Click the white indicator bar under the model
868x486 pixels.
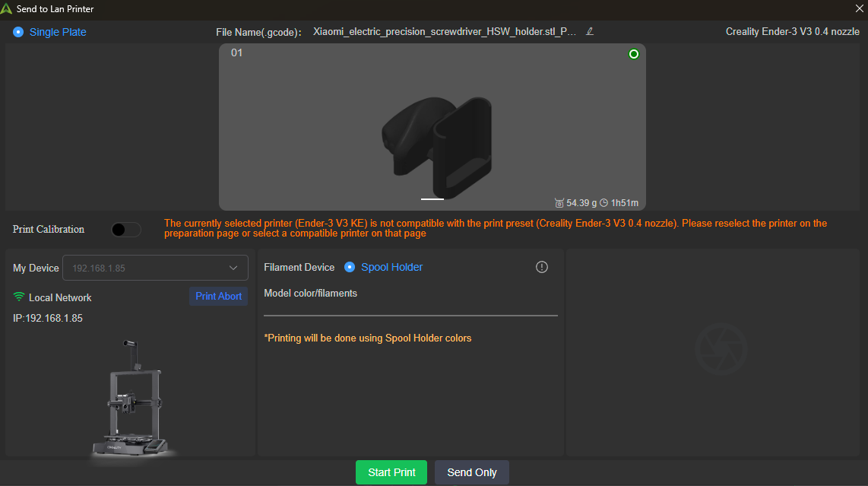click(x=432, y=199)
